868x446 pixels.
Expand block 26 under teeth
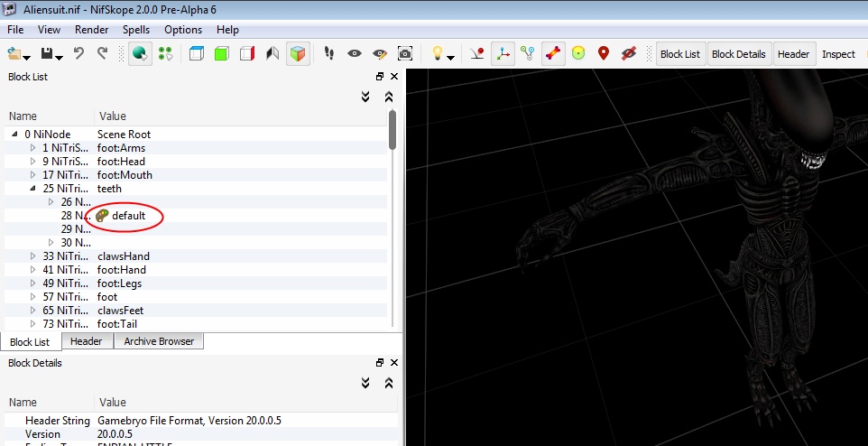(x=51, y=202)
